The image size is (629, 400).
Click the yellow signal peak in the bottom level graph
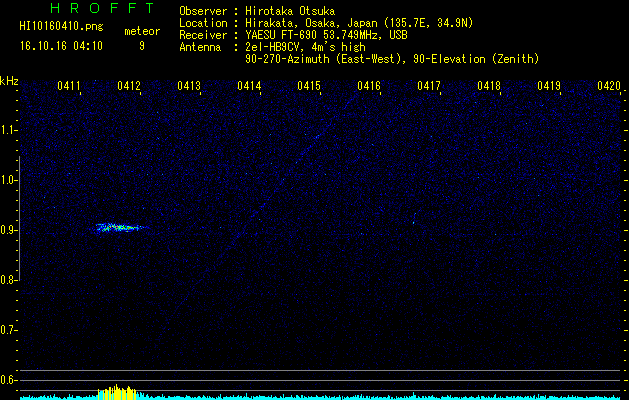(117, 392)
